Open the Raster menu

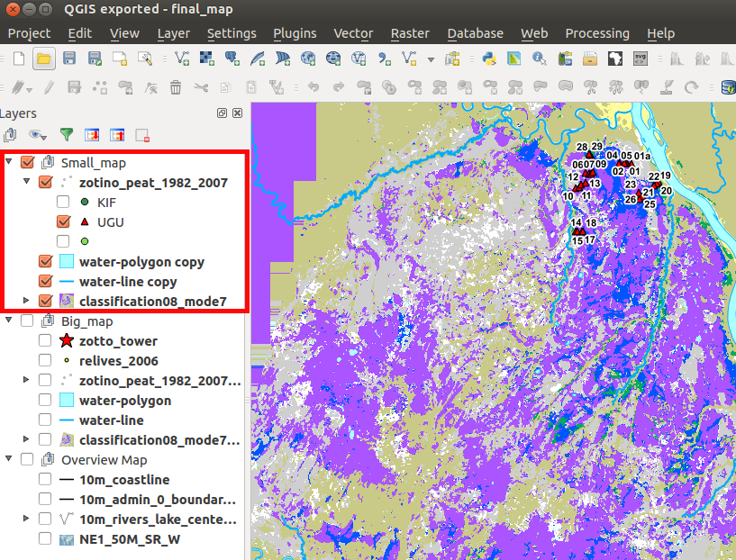(410, 33)
